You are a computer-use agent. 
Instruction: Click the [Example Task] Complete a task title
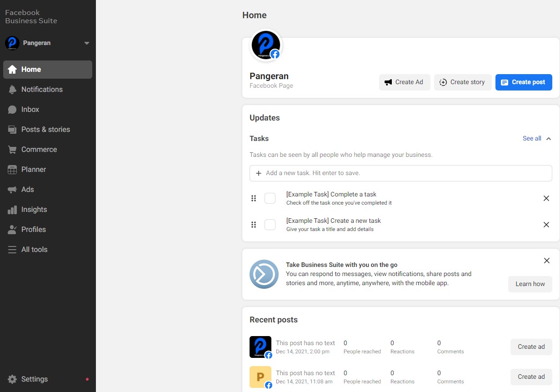tap(331, 194)
